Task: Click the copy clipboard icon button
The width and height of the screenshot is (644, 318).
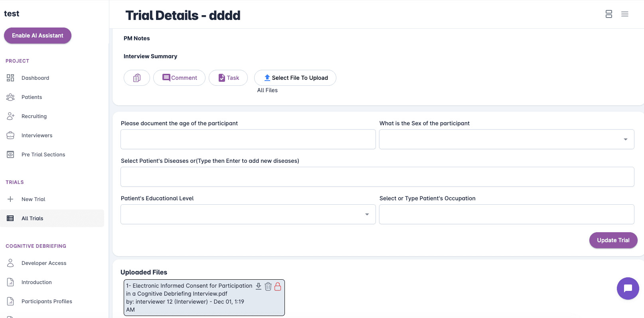Action: (x=136, y=78)
